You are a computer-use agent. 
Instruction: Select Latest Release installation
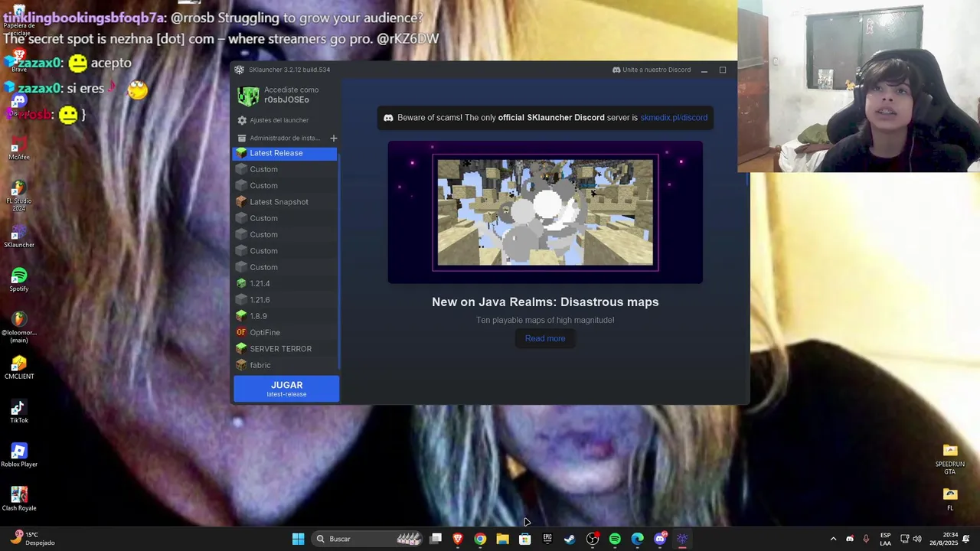285,153
